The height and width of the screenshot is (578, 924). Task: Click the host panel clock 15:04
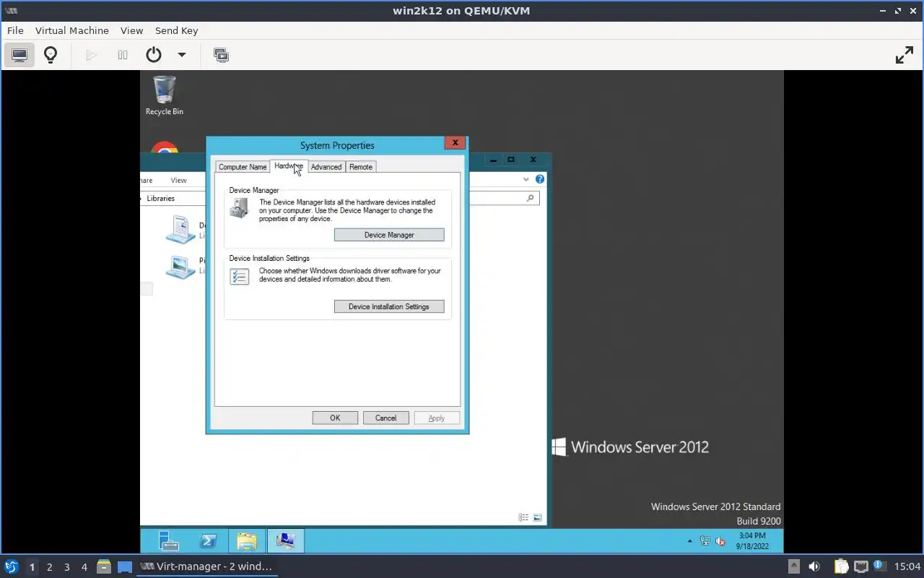click(907, 566)
